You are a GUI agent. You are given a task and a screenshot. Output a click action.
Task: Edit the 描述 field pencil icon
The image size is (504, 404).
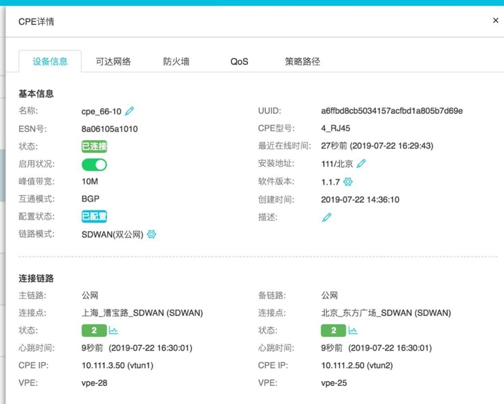click(x=327, y=217)
